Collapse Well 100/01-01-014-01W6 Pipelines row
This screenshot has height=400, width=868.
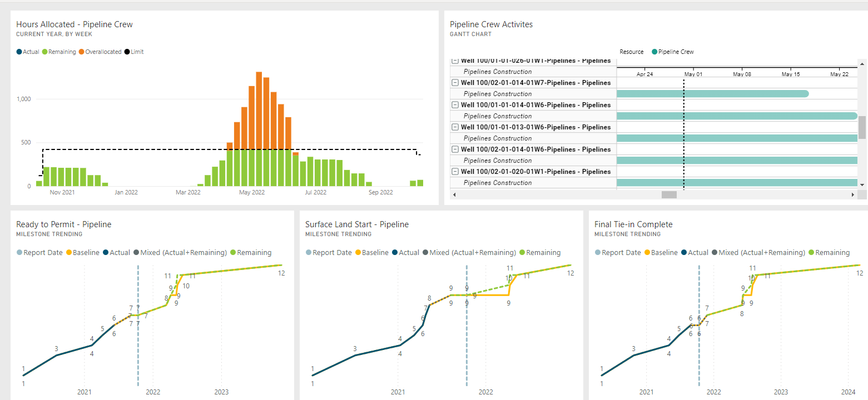pyautogui.click(x=455, y=105)
